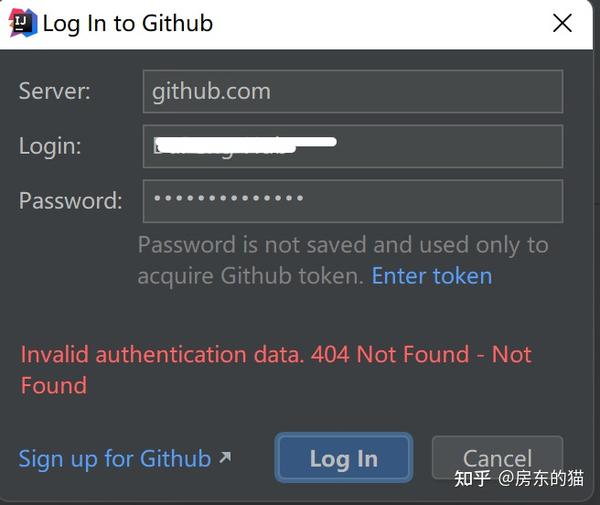Click the Login: label
This screenshot has width=600, height=505.
50,146
